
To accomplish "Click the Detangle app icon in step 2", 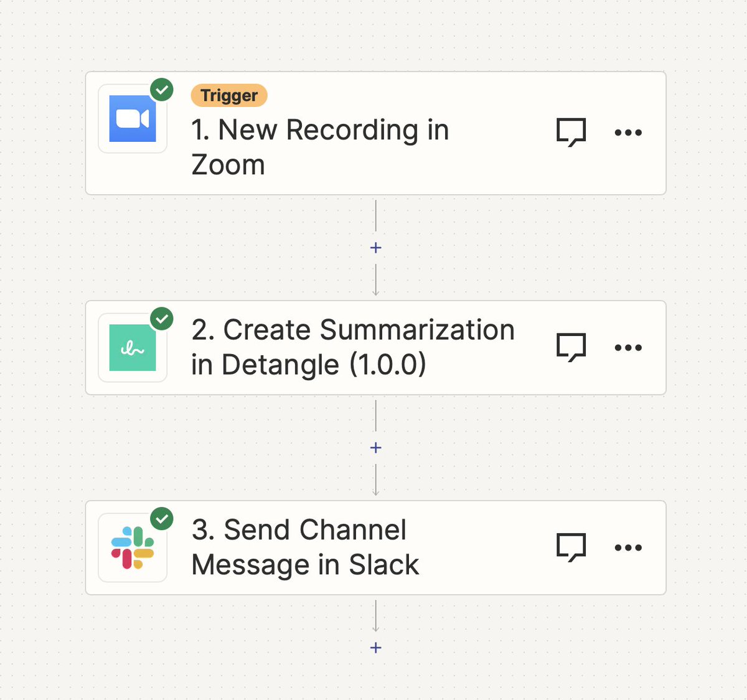I will coord(133,348).
